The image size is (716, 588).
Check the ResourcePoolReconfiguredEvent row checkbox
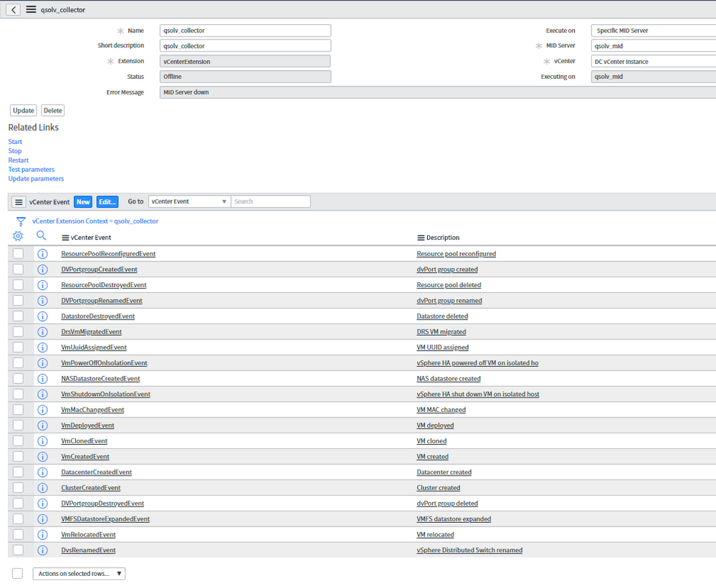[x=17, y=253]
